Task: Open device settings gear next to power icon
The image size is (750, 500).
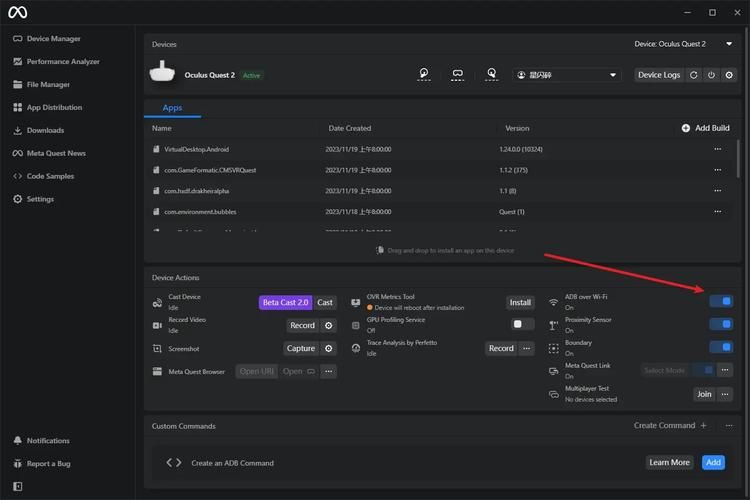Action: (x=729, y=75)
